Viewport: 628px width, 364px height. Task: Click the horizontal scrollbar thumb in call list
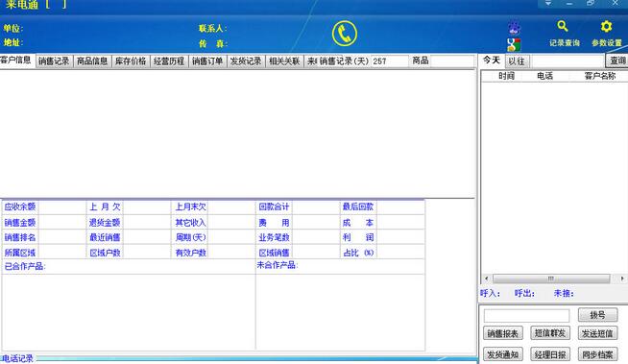551,279
